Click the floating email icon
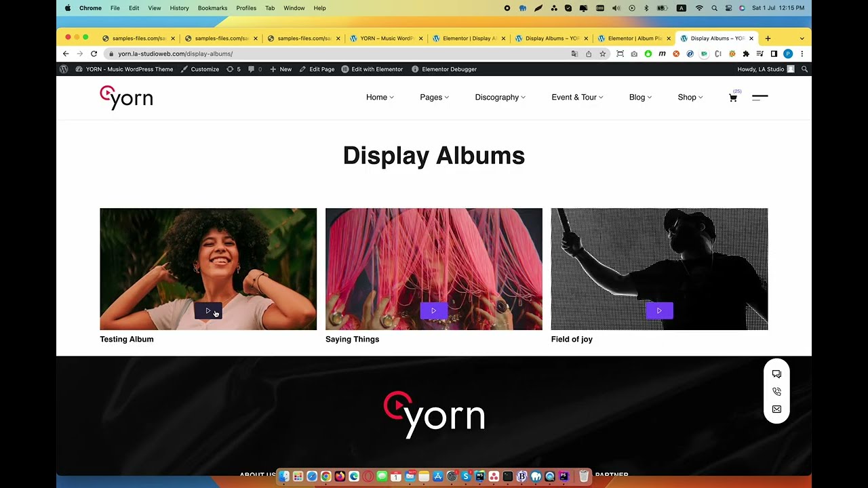The image size is (868, 488). (776, 409)
